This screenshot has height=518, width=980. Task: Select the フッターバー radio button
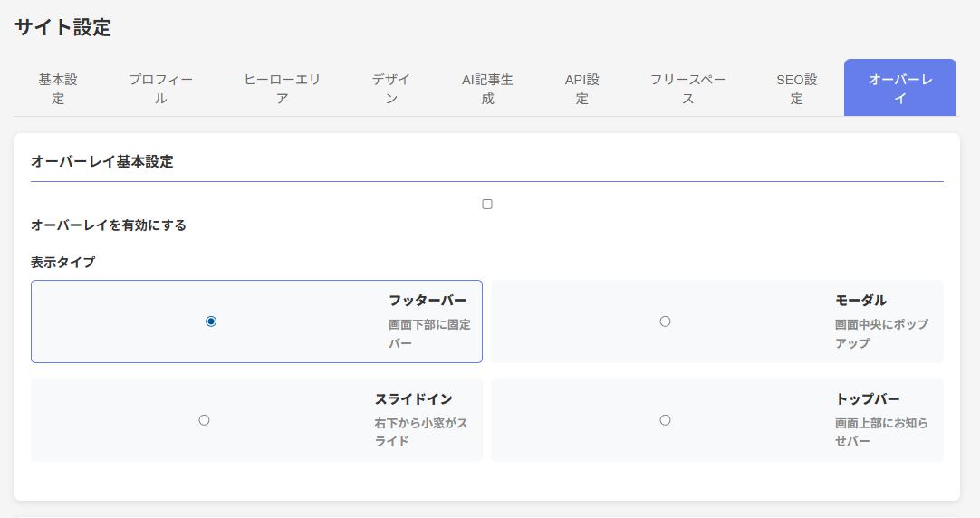pyautogui.click(x=211, y=321)
